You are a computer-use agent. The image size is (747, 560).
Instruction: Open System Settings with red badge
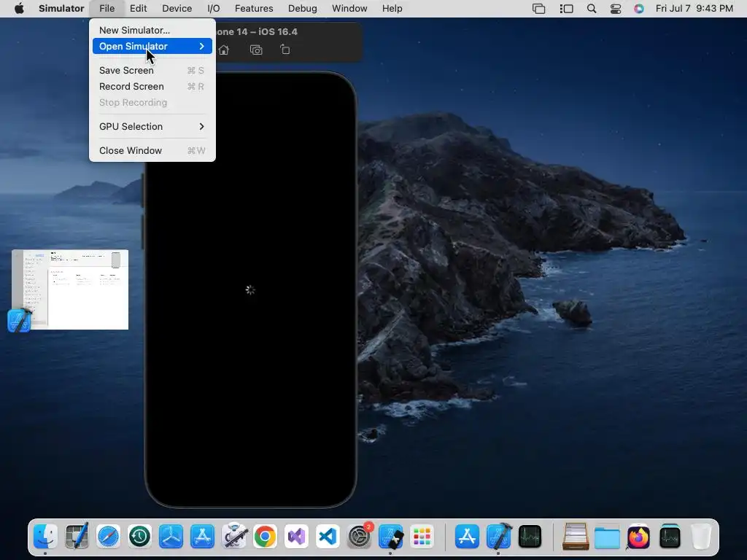pos(359,537)
